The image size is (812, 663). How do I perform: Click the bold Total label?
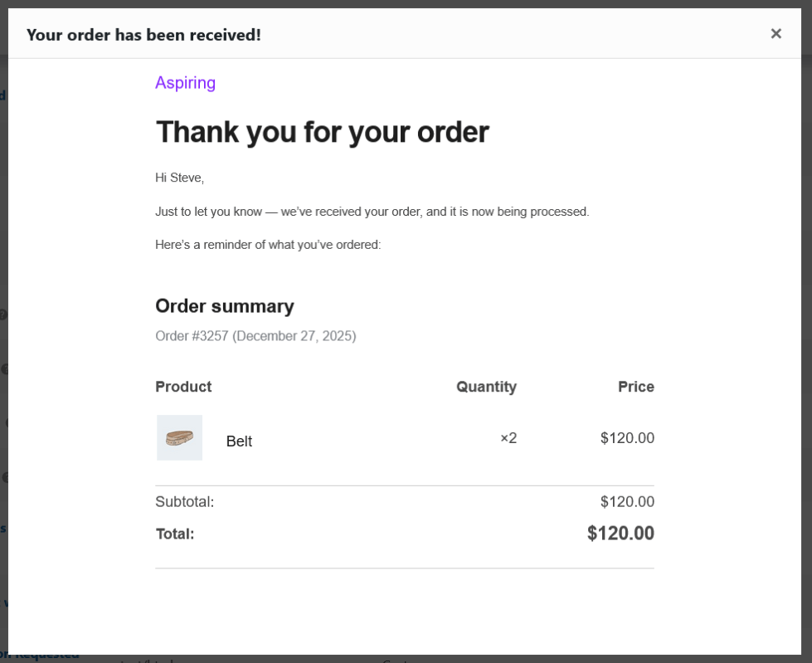[x=175, y=534]
